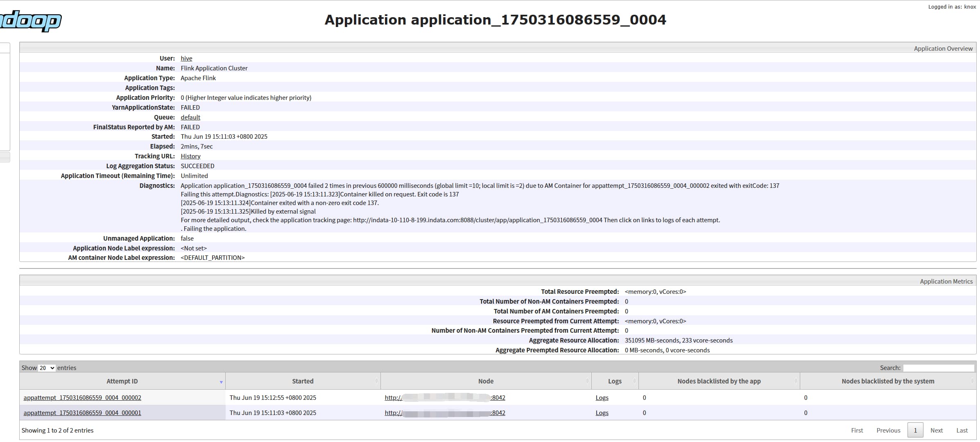Open node link for attempt 000002

pos(445,398)
